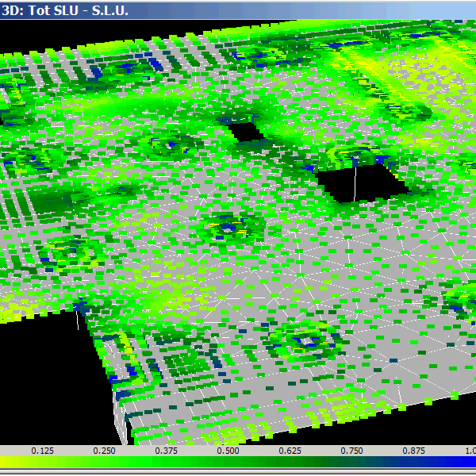476x476 pixels.
Task: Click the 0.875 scale label
Action: point(414,451)
